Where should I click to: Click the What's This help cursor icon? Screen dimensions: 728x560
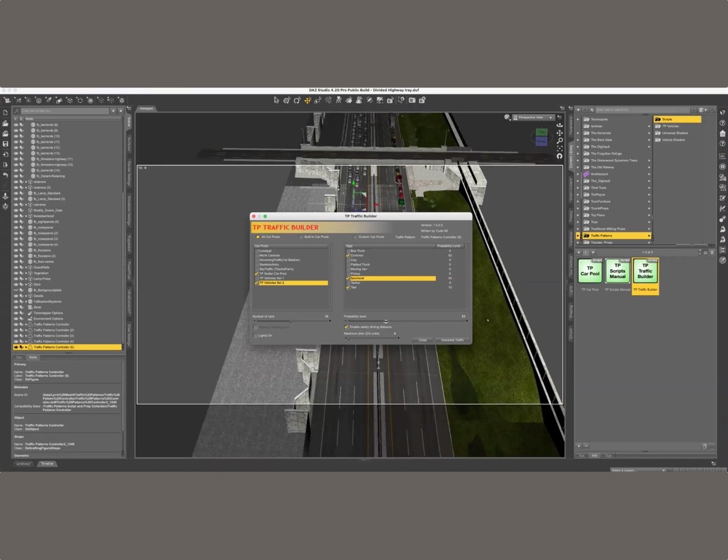click(722, 113)
